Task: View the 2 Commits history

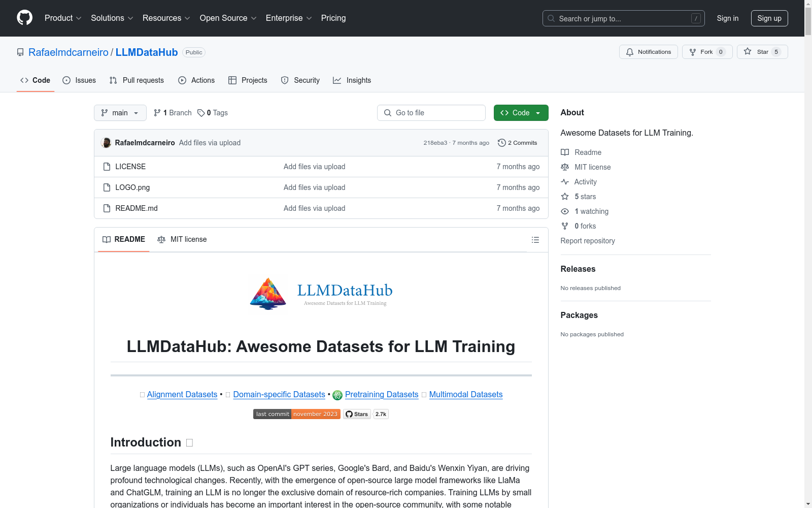Action: pyautogui.click(x=518, y=143)
